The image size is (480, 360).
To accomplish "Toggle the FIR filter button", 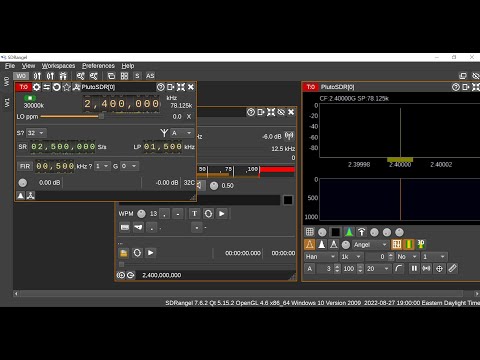I will [x=25, y=166].
